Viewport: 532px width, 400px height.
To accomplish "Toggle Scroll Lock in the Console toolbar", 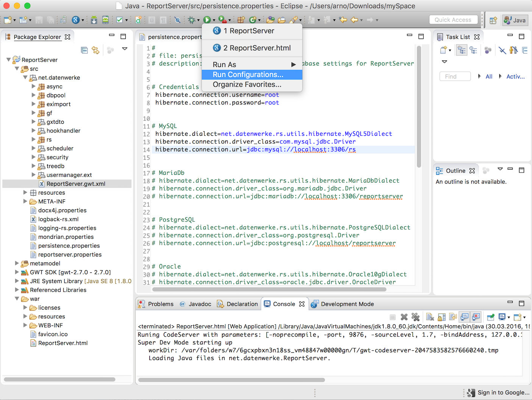I will tap(442, 317).
